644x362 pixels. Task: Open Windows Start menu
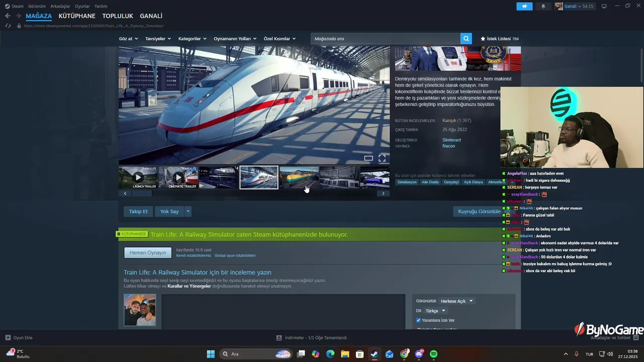[211, 354]
